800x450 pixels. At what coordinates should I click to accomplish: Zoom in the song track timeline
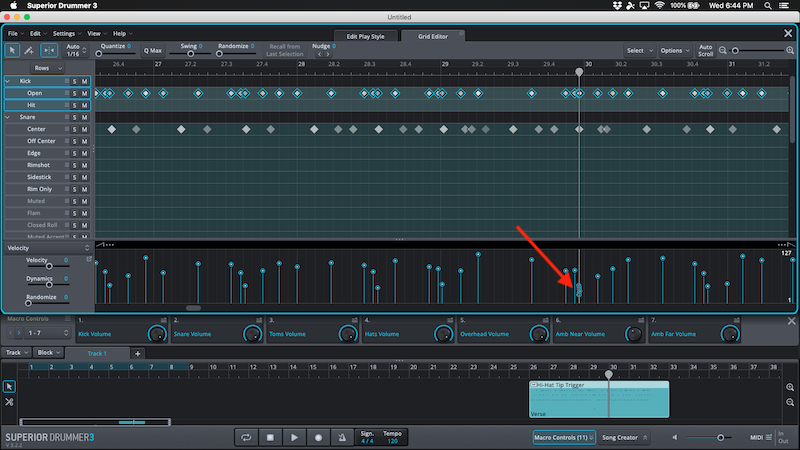point(790,387)
